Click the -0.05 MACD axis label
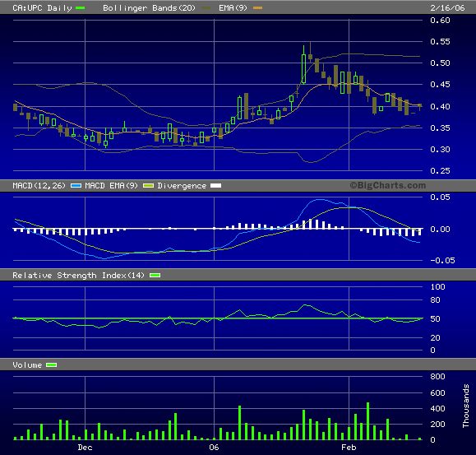The width and height of the screenshot is (476, 455). point(442,260)
